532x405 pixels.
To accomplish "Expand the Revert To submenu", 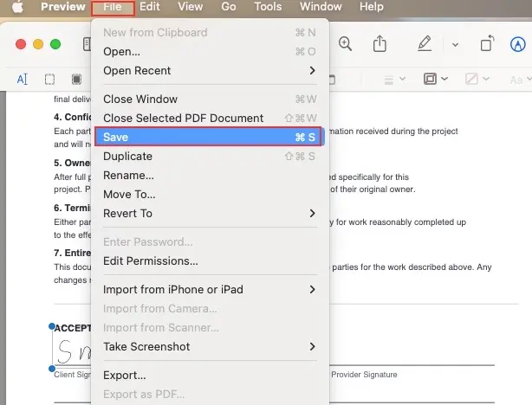I will click(x=210, y=213).
